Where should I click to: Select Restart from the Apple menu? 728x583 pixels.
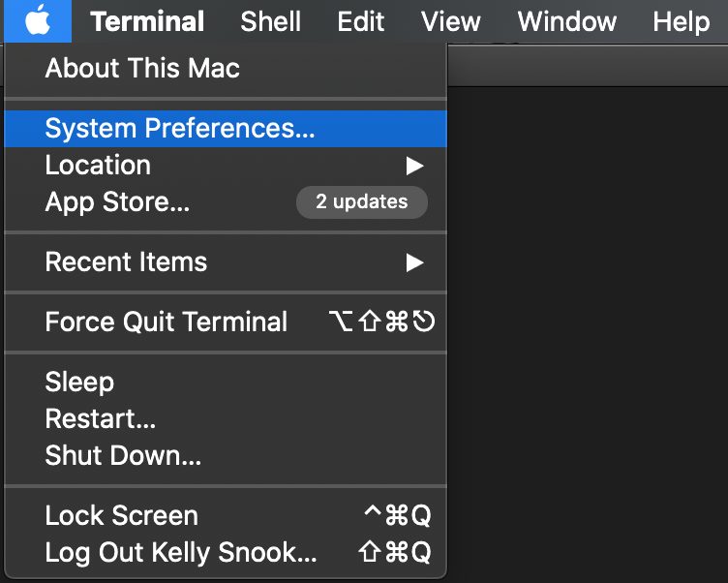pos(101,419)
